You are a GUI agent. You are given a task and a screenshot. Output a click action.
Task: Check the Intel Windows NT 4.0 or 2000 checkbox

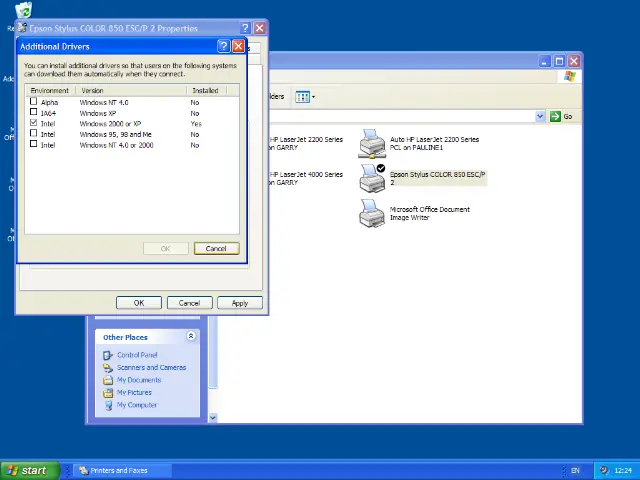tap(33, 144)
